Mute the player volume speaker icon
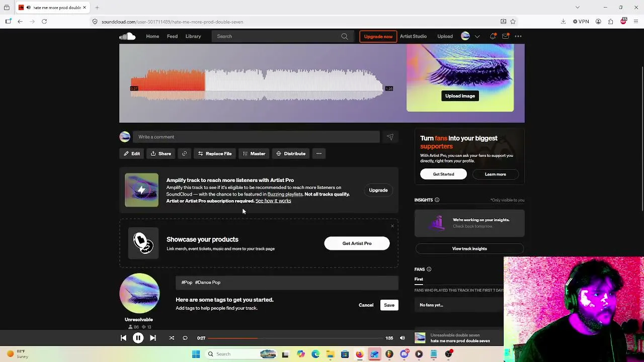 [x=403, y=338]
